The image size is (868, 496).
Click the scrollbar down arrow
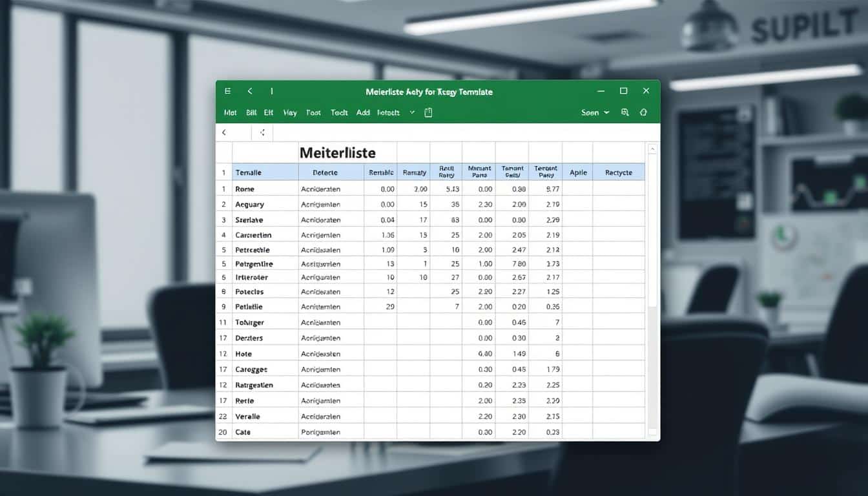tap(652, 431)
